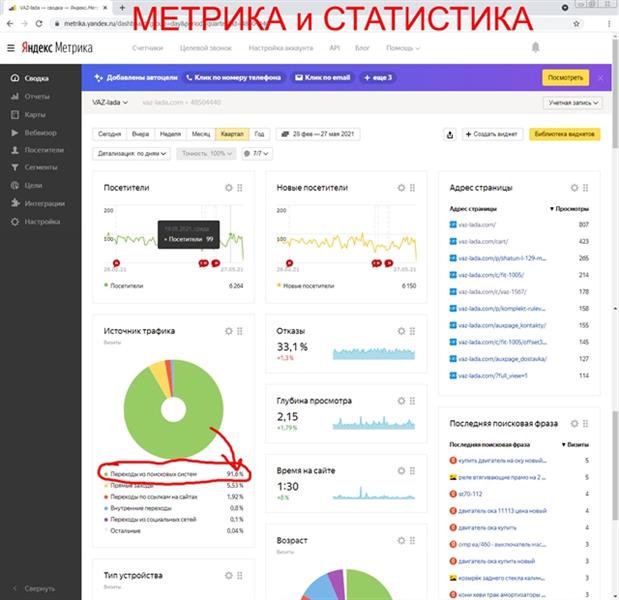
Task: Open settings gear of Время на сайте widget
Action: click(x=401, y=471)
